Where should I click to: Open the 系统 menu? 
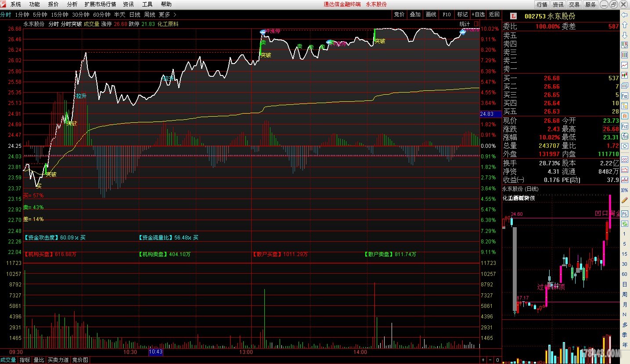click(16, 4)
